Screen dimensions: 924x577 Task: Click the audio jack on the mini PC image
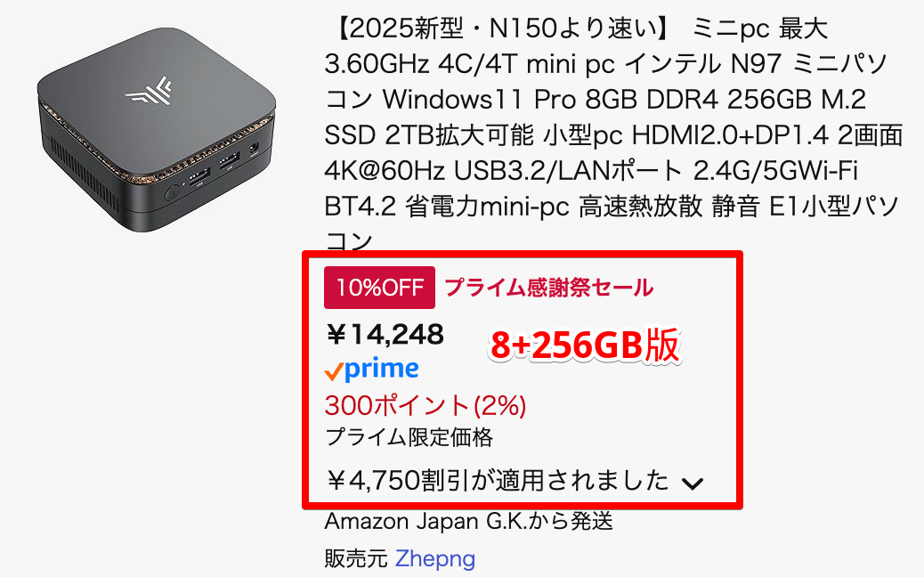tap(255, 149)
